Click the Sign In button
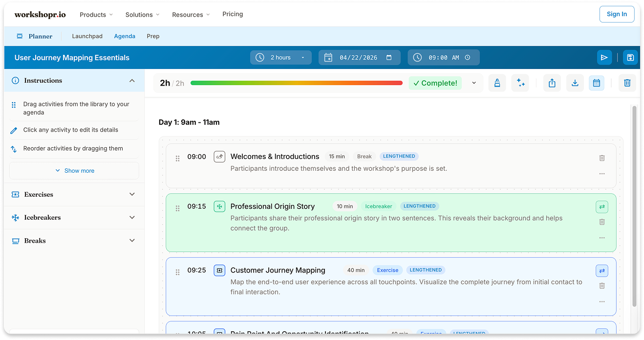644x340 pixels. tap(617, 14)
